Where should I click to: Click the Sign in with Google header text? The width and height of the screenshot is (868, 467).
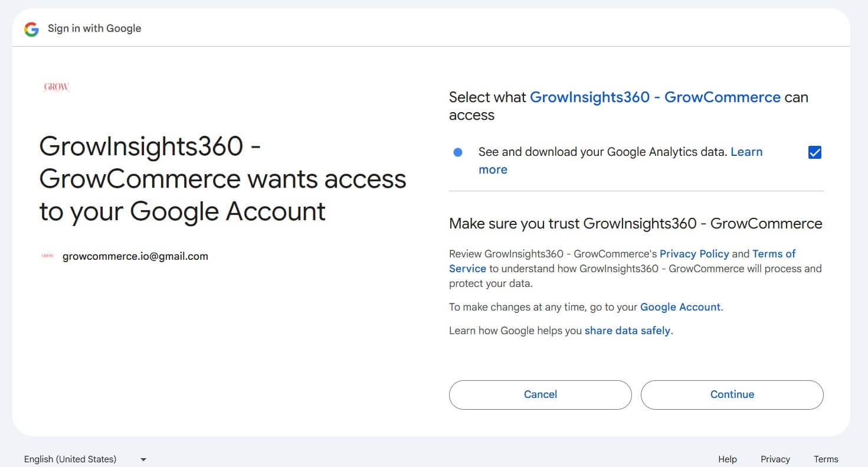click(x=94, y=28)
